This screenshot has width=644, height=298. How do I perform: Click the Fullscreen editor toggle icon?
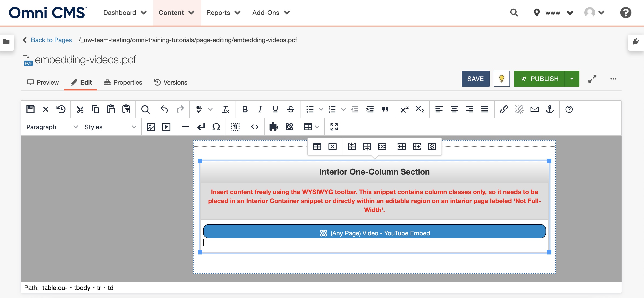click(x=334, y=126)
